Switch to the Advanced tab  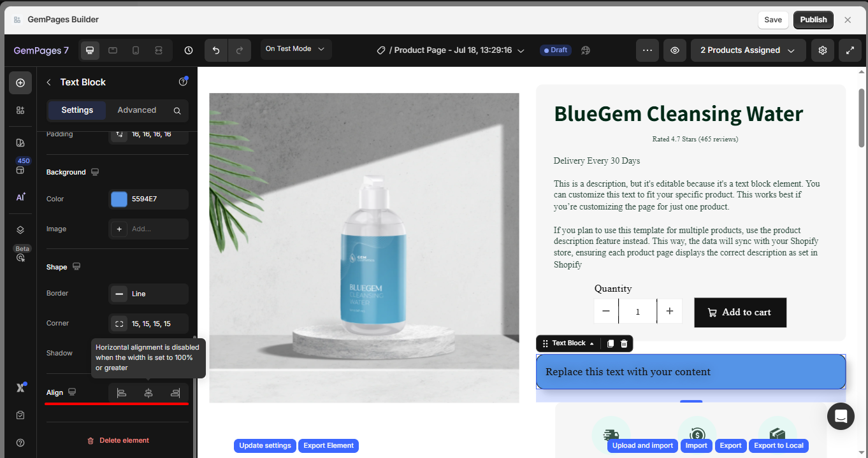[x=137, y=110]
